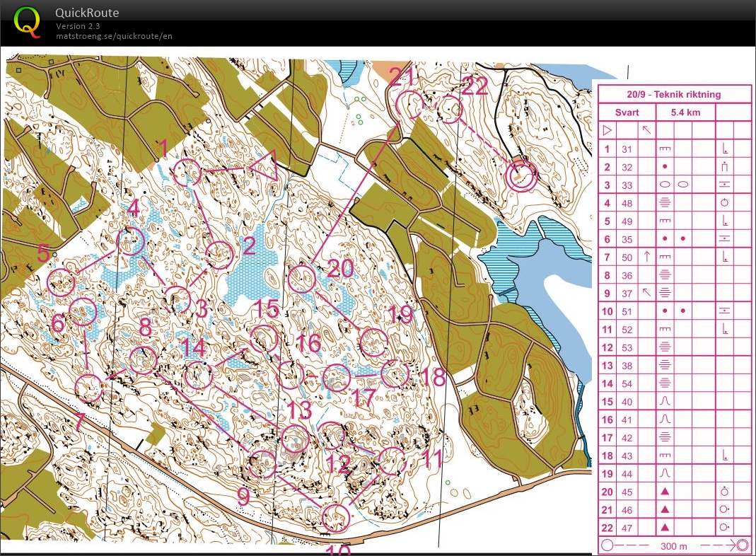Click the Version 2.3 label
Image resolution: width=756 pixels, height=556 pixels.
coord(78,26)
